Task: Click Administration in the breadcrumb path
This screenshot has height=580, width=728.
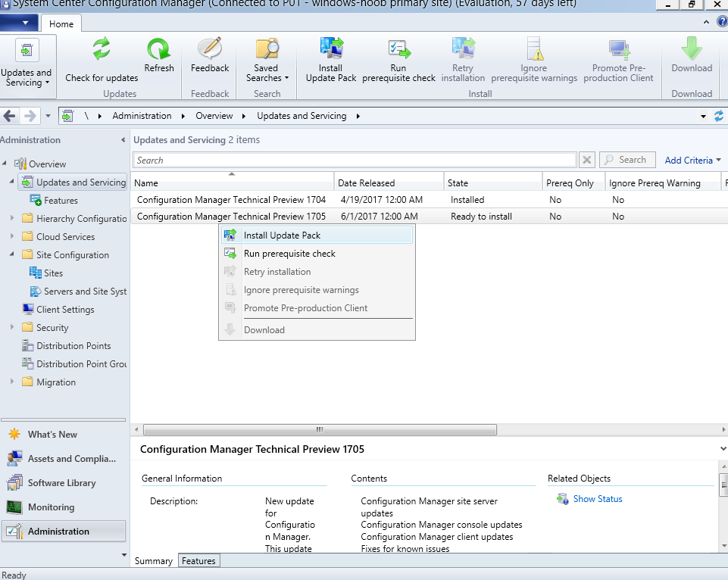Action: pyautogui.click(x=142, y=116)
